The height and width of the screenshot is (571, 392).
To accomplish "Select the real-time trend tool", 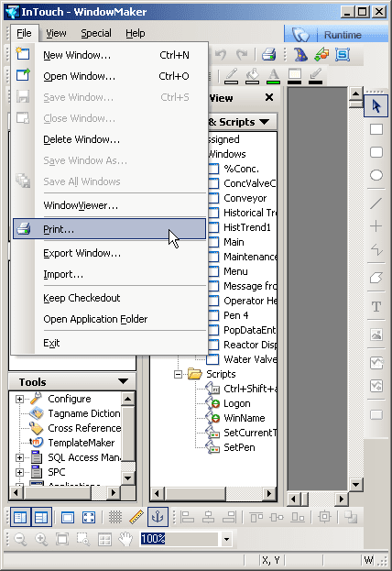I will pos(376,363).
